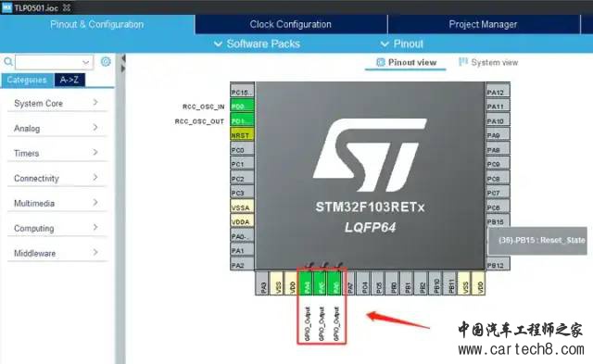Viewport: 593px width, 364px height.
Task: Click the NRST pin on the chip
Action: pyautogui.click(x=242, y=135)
